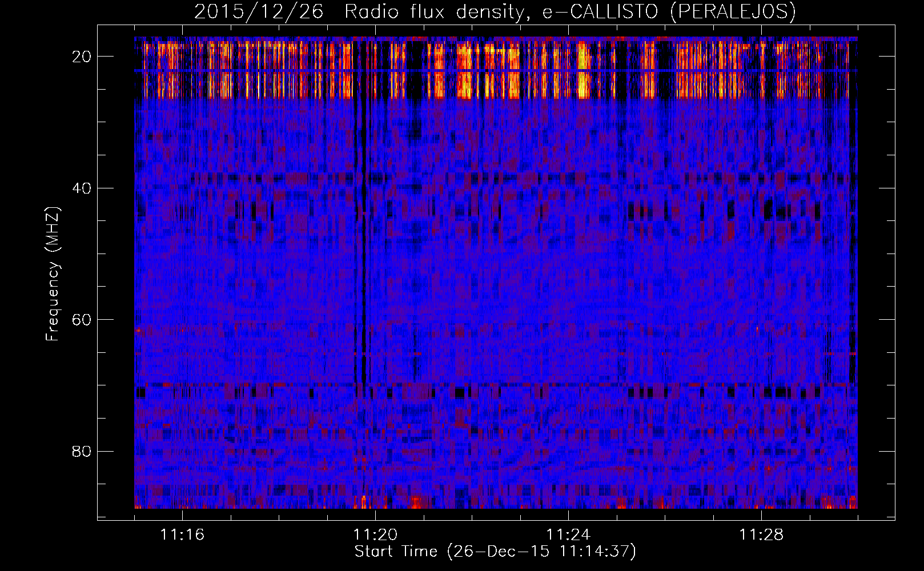Image resolution: width=924 pixels, height=571 pixels.
Task: Click the 20 frequency tick label
Action: pyautogui.click(x=82, y=57)
